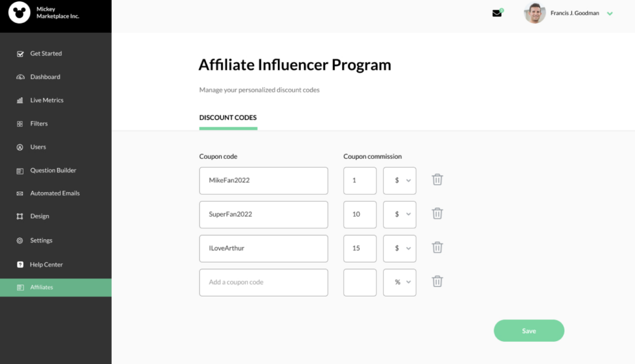The height and width of the screenshot is (364, 635).
Task: Open the currency dropdown for MikeFan2022 commission
Action: [399, 180]
